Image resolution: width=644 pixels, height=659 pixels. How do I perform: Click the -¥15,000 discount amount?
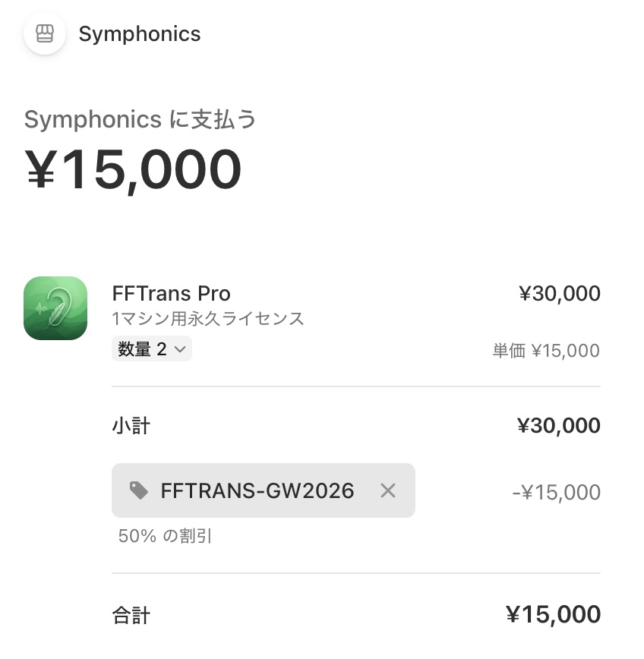556,492
